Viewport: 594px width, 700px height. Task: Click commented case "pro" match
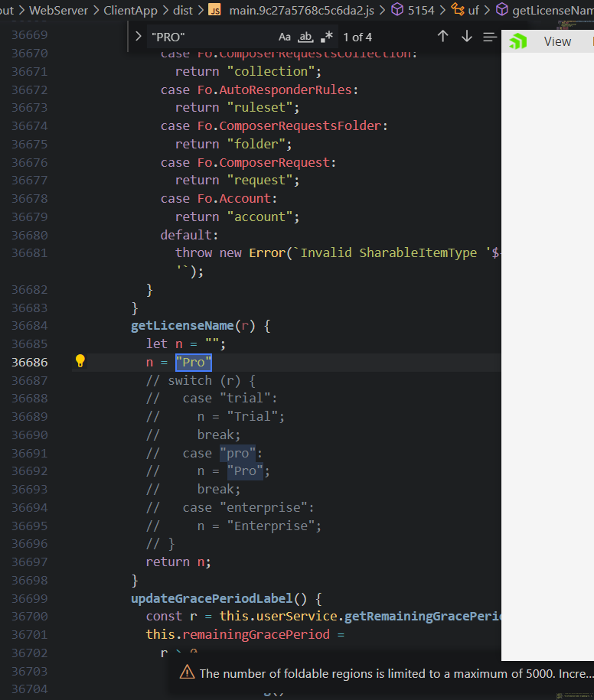(x=237, y=453)
